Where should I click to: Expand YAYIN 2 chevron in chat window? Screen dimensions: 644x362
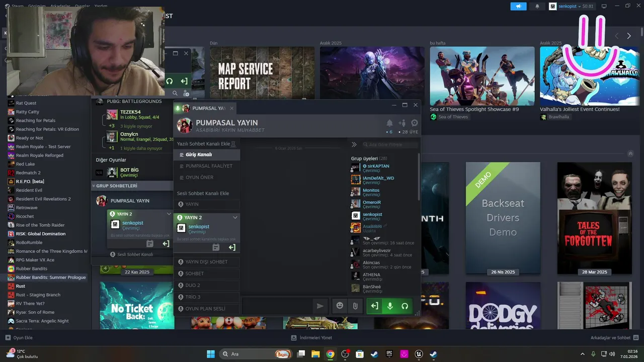pyautogui.click(x=235, y=217)
